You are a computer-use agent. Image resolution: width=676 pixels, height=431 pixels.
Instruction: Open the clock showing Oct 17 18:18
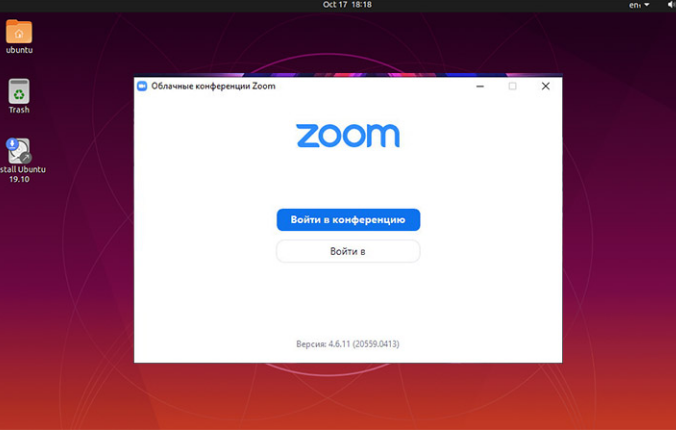pos(347,5)
